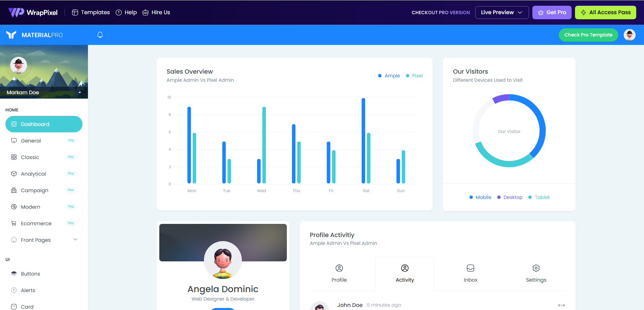
Task: Click the Classic sidebar icon
Action: pyautogui.click(x=14, y=157)
